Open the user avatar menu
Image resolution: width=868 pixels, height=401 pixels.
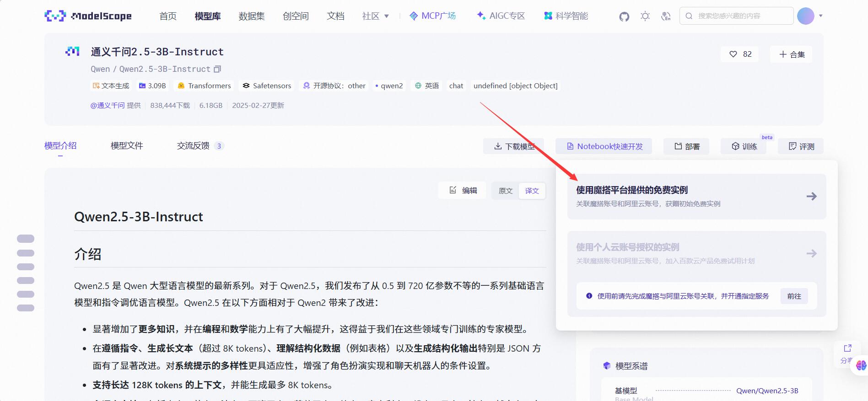coord(805,16)
